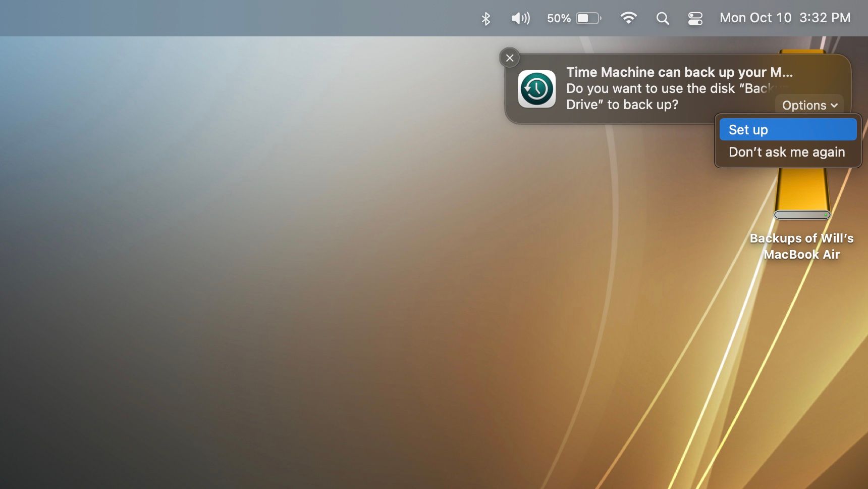868x489 pixels.
Task: Expand the Options dropdown button
Action: (x=809, y=105)
